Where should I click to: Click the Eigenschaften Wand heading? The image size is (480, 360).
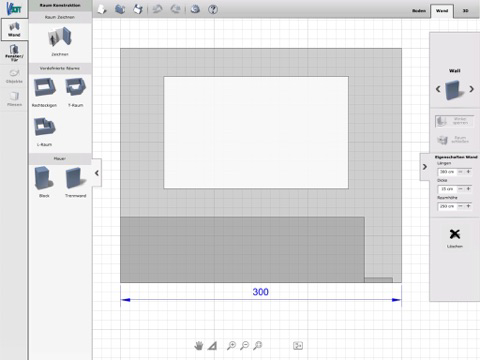click(456, 157)
